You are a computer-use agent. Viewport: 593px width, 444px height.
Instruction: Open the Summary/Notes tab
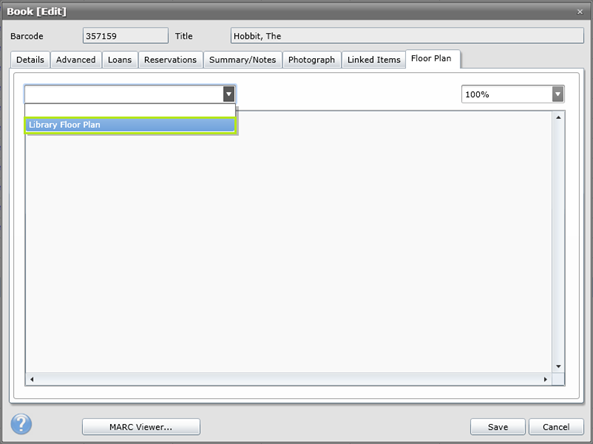click(242, 60)
